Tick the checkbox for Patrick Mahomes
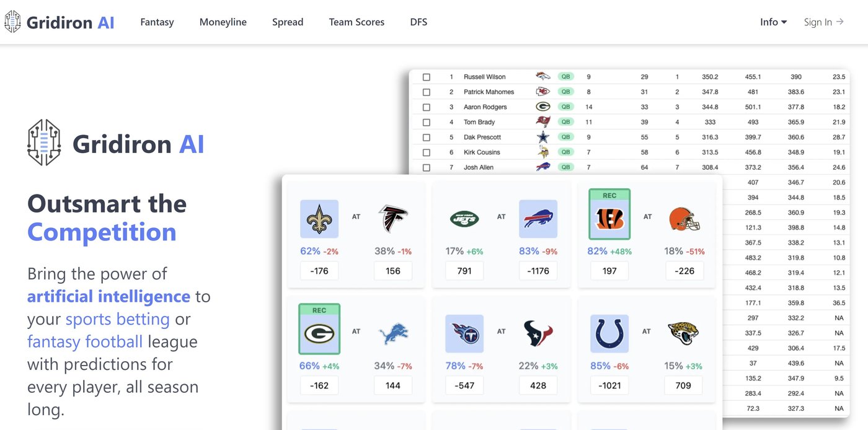This screenshot has height=430, width=868. 426,92
